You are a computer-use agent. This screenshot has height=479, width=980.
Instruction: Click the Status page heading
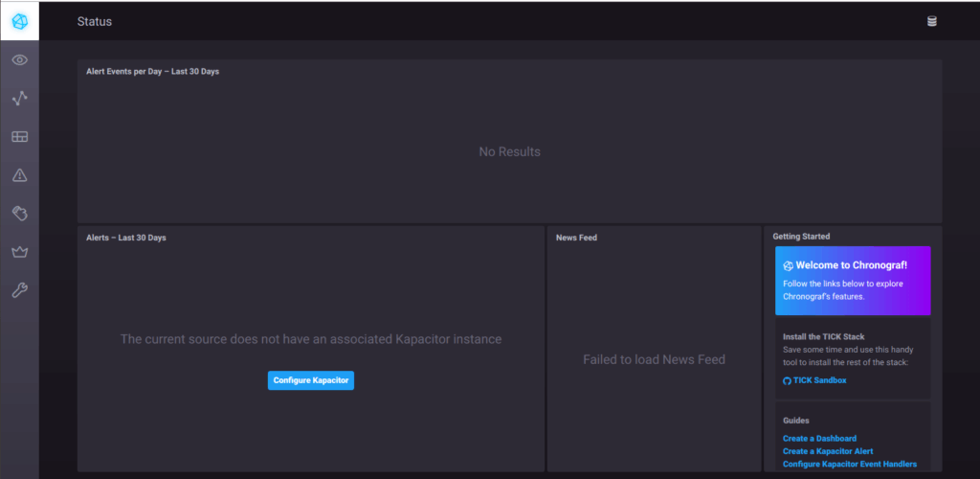point(95,21)
